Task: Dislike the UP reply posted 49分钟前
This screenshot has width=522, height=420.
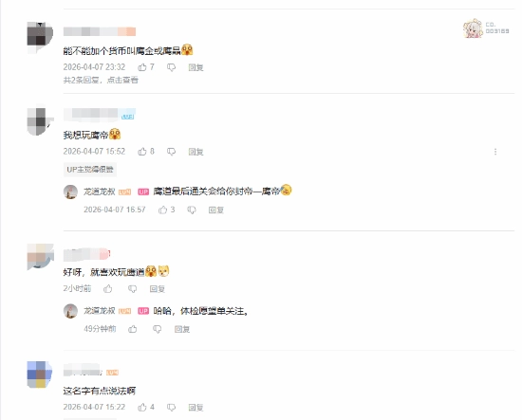Action: pyautogui.click(x=158, y=330)
